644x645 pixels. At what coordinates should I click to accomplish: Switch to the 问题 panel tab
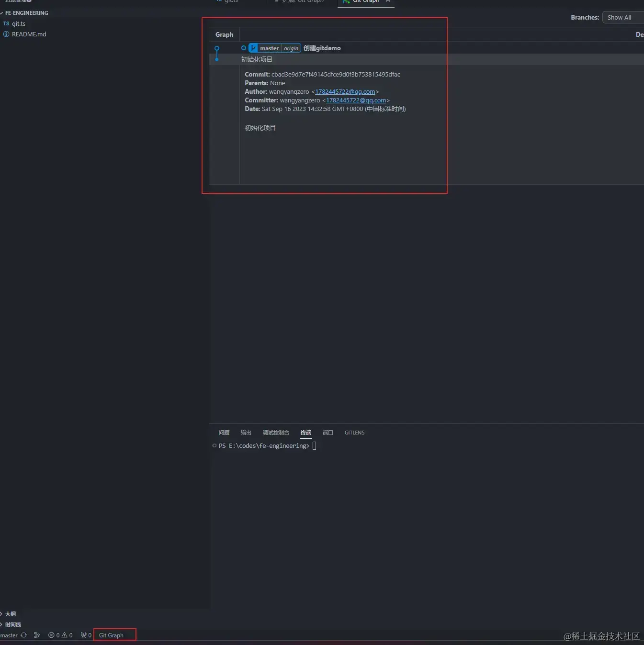point(224,433)
